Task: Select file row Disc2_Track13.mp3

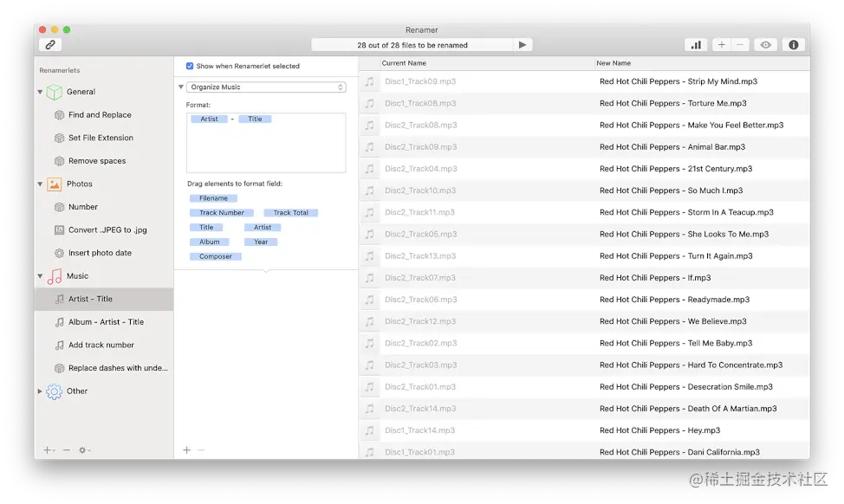Action: (x=584, y=256)
